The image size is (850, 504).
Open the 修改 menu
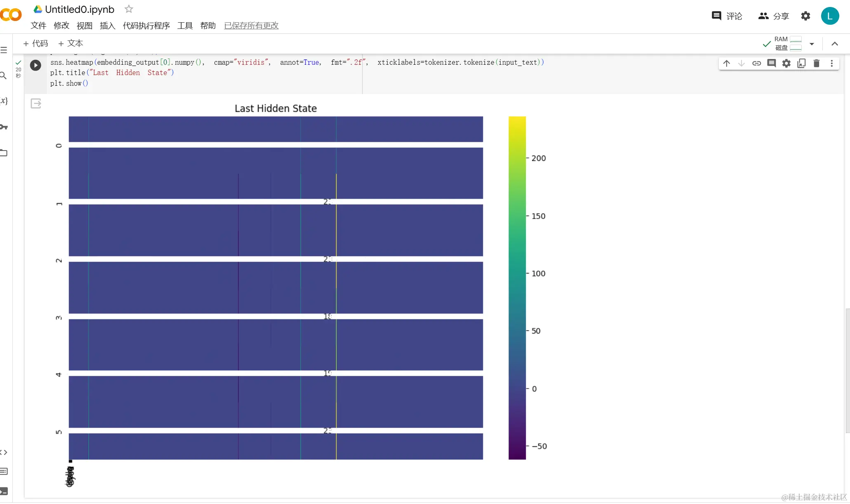coord(61,26)
